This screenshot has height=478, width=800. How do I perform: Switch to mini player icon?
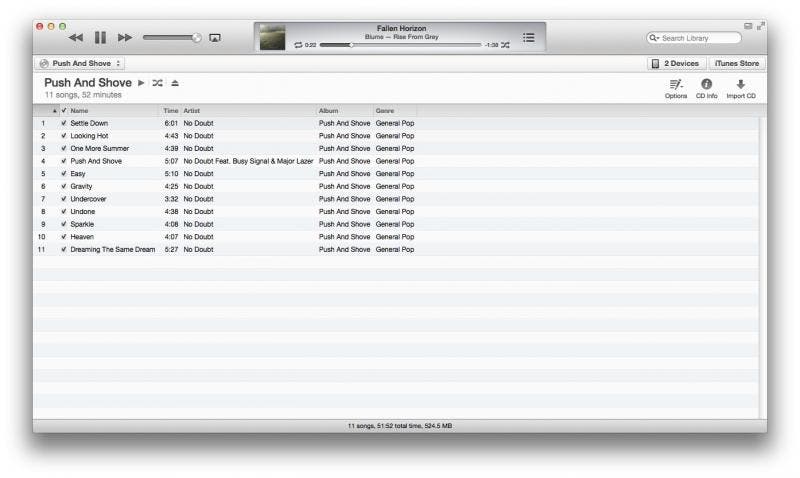coord(748,26)
